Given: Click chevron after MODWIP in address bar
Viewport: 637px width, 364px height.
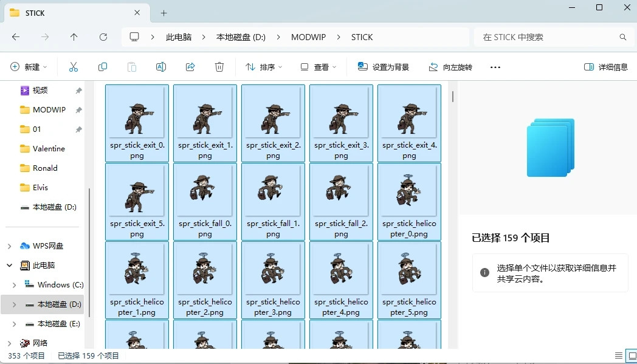Looking at the screenshot, I should [339, 37].
